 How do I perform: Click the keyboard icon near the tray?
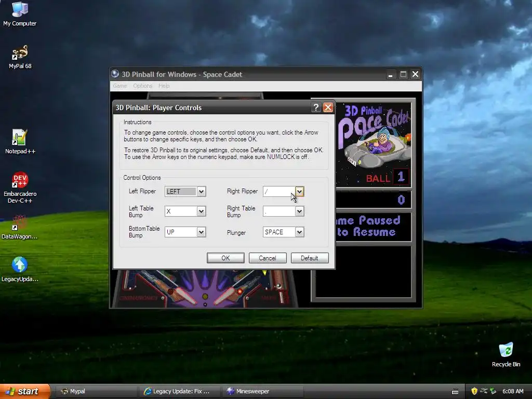tap(455, 392)
